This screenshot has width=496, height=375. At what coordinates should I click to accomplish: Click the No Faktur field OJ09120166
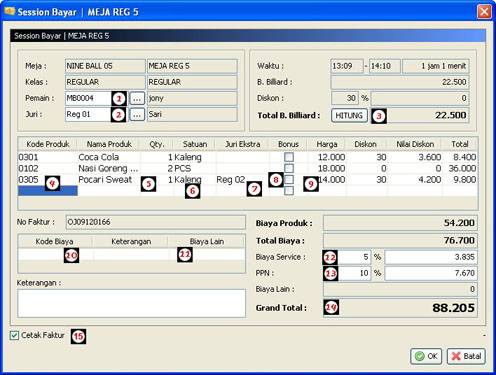155,222
